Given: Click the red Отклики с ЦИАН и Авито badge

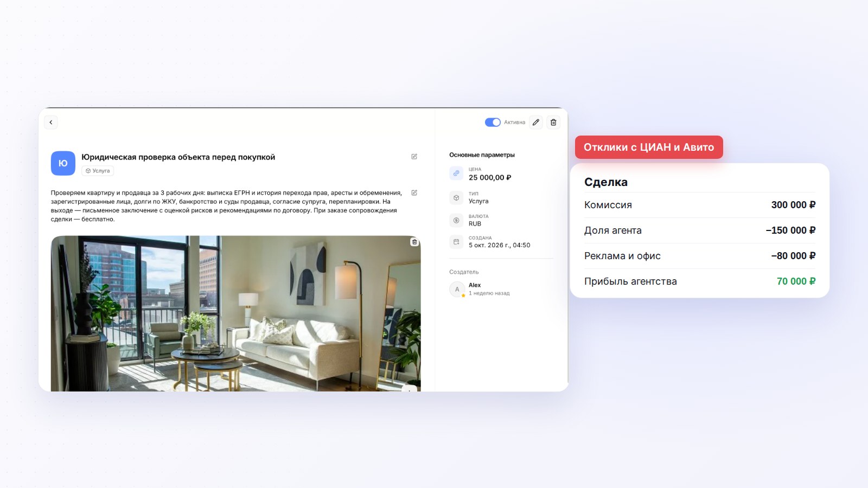Looking at the screenshot, I should point(649,147).
